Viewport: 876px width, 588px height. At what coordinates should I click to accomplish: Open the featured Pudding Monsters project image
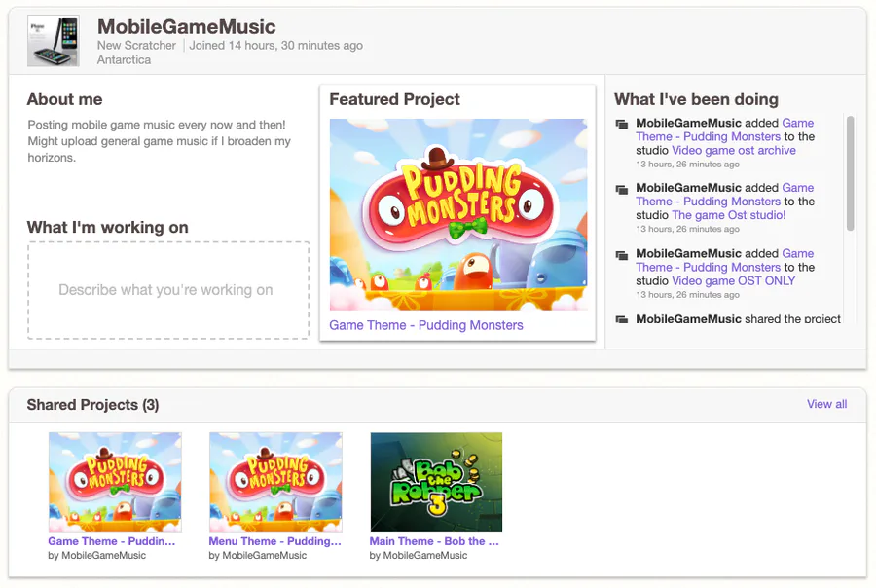458,214
